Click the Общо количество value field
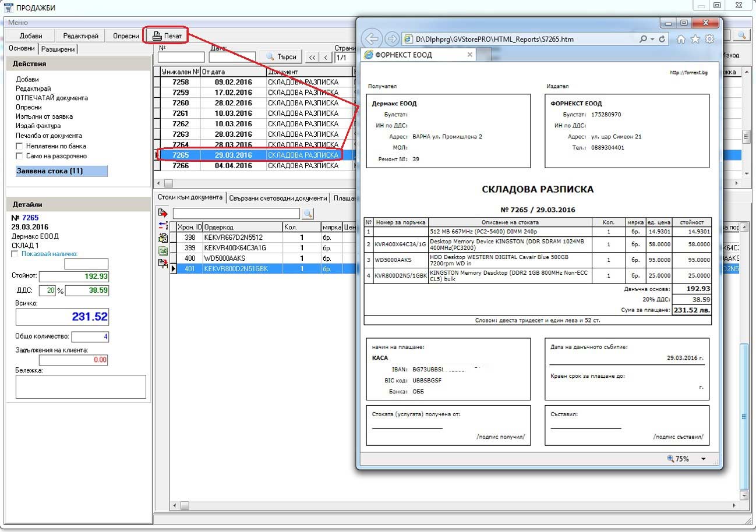The width and height of the screenshot is (756, 532). (x=90, y=336)
